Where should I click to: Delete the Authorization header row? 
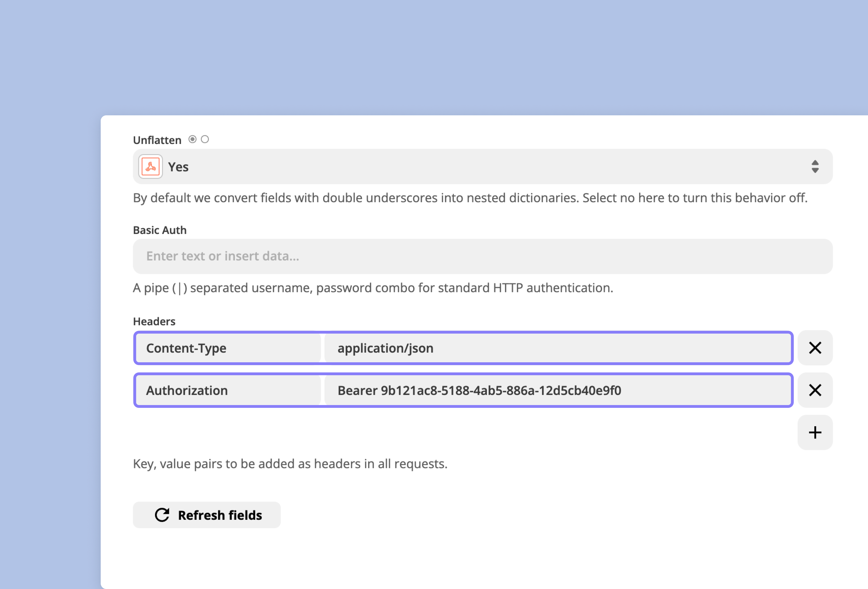click(x=815, y=390)
